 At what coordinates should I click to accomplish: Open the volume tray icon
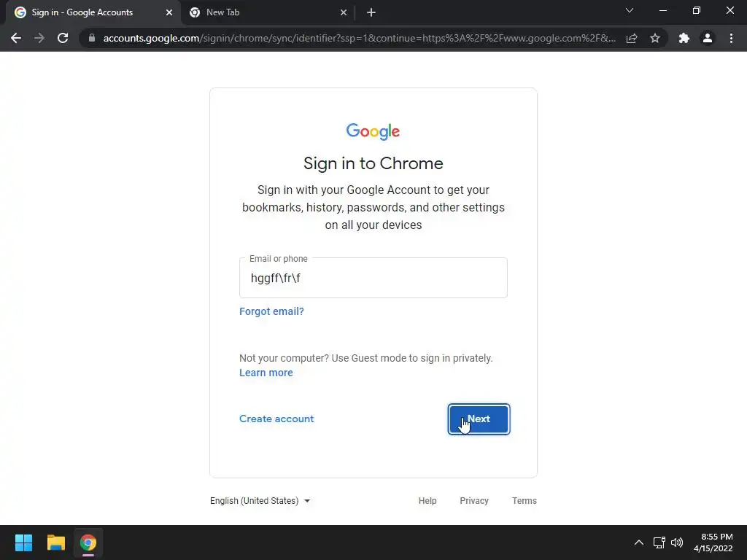pyautogui.click(x=676, y=542)
